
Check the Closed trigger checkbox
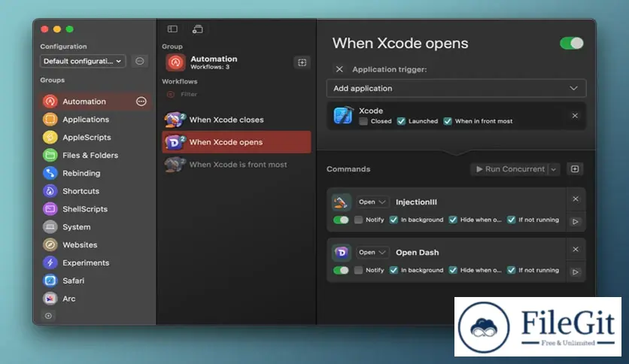click(x=363, y=121)
